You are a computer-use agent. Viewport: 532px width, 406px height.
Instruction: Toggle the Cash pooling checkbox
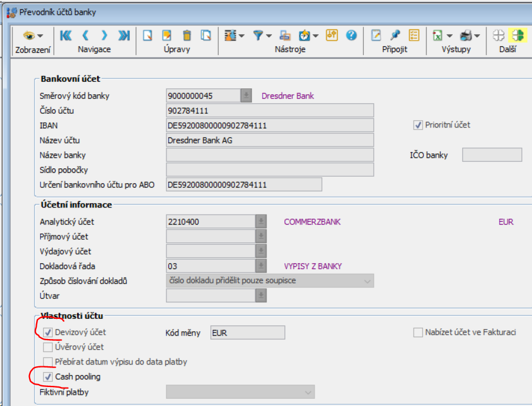click(x=48, y=376)
